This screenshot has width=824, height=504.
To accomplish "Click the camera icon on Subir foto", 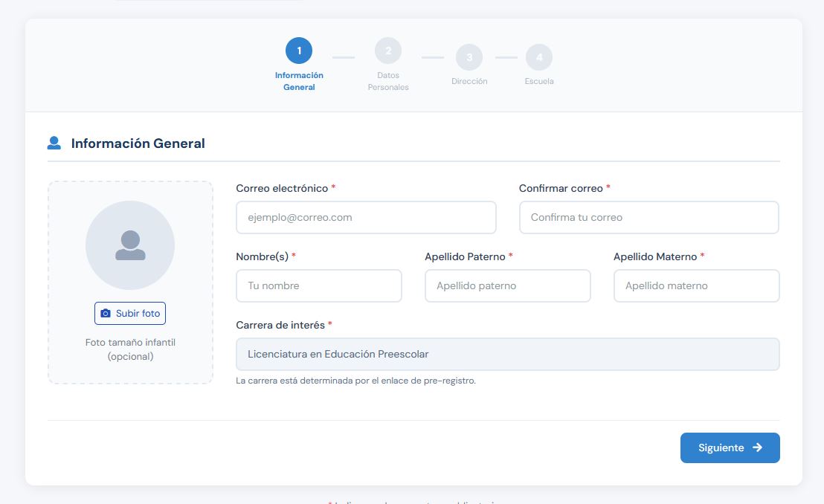I will (106, 314).
